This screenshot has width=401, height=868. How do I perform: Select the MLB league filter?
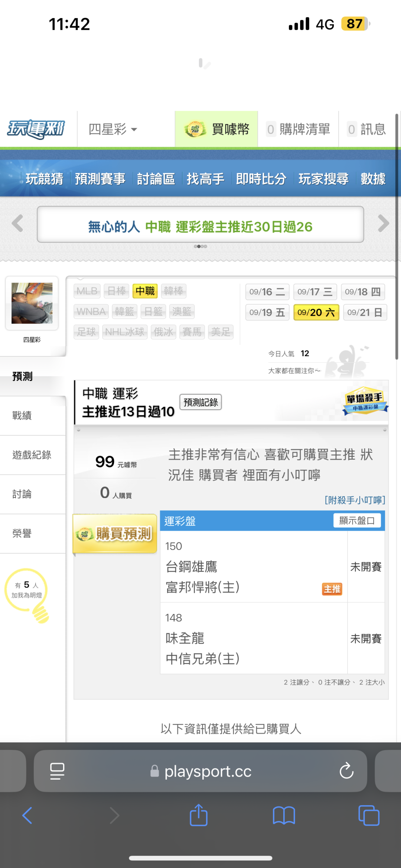tap(87, 291)
